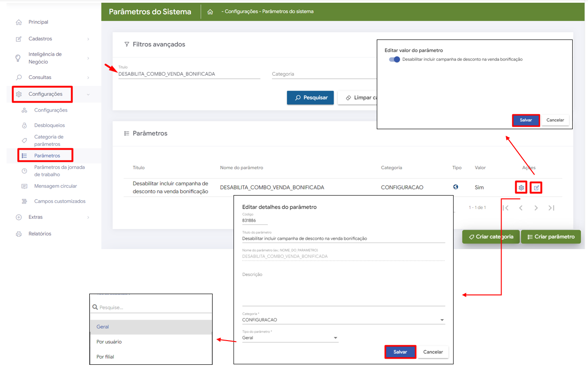Viewport: 588px width, 368px height.
Task: Click the Pesquisar button
Action: click(310, 98)
